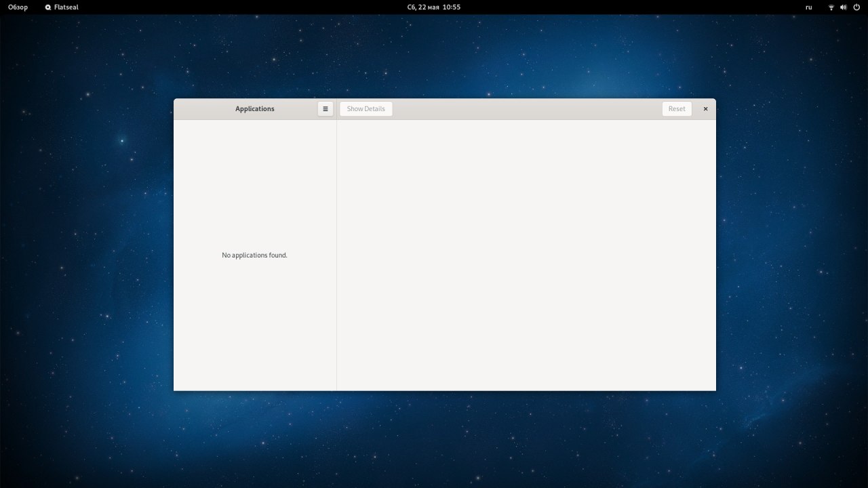The width and height of the screenshot is (868, 488).
Task: Click empty top bar between Flatseal and clock
Action: coord(237,7)
